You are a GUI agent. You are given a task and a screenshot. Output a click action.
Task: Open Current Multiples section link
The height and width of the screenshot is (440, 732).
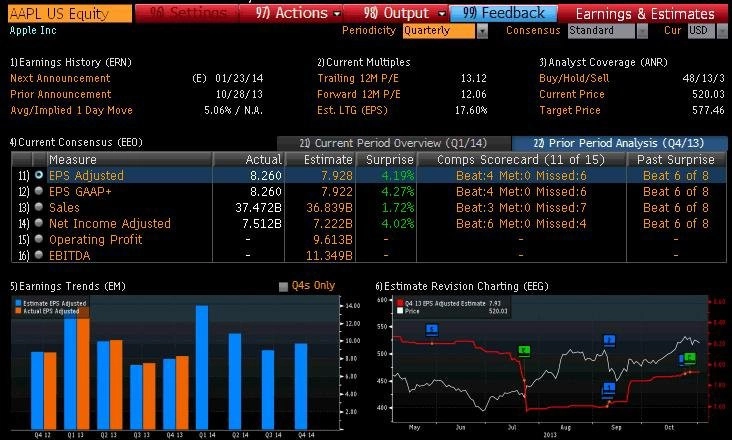point(364,62)
